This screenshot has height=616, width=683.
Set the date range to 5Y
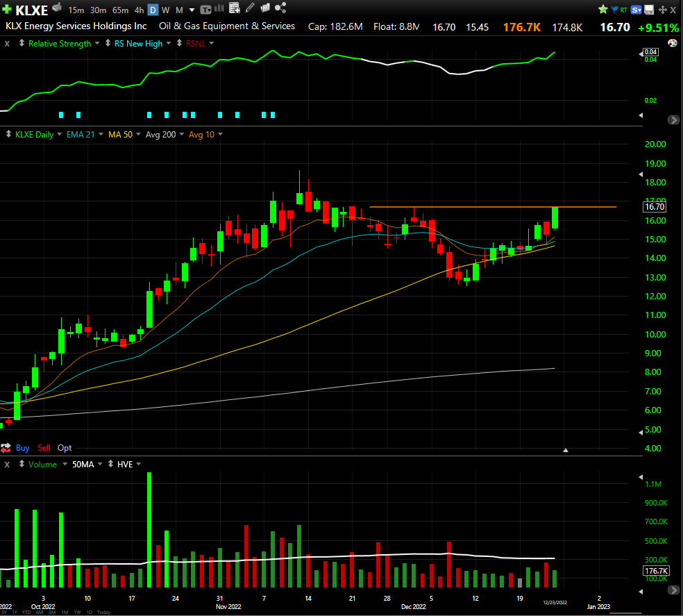coord(4,612)
